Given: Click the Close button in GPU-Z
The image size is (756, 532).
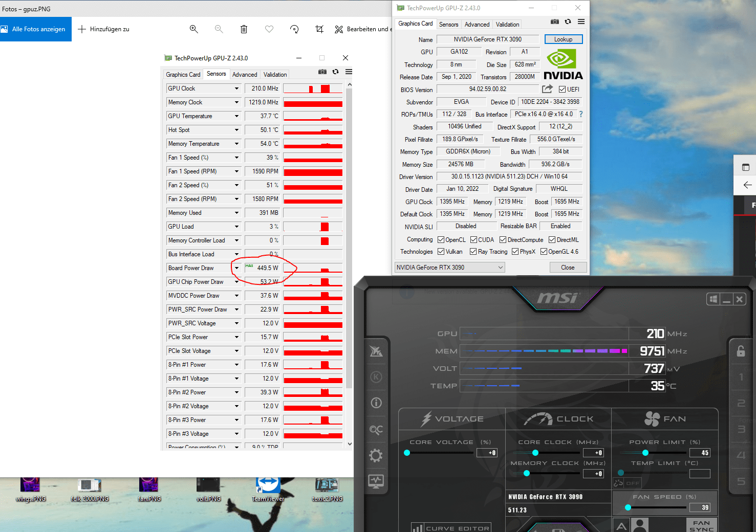Looking at the screenshot, I should (568, 268).
